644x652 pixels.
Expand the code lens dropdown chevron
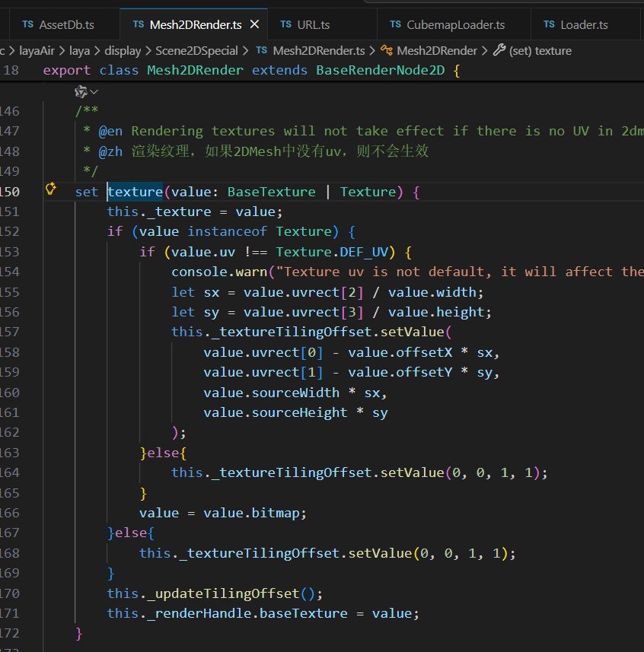[x=94, y=91]
